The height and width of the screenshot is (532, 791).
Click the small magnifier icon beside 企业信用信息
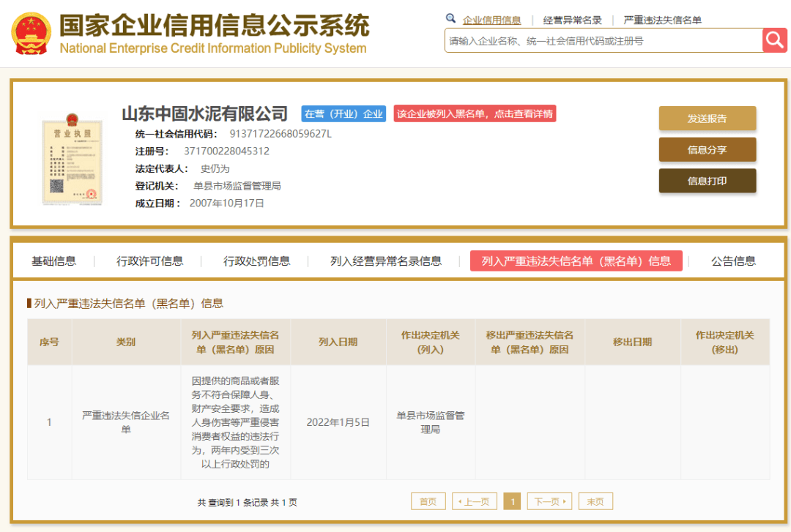point(451,19)
